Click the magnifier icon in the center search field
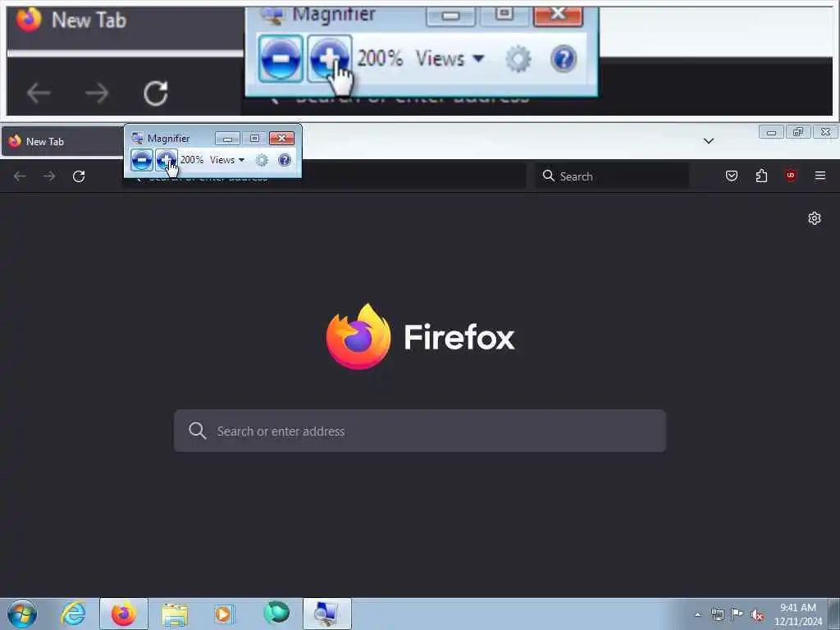This screenshot has width=840, height=630. pyautogui.click(x=198, y=431)
